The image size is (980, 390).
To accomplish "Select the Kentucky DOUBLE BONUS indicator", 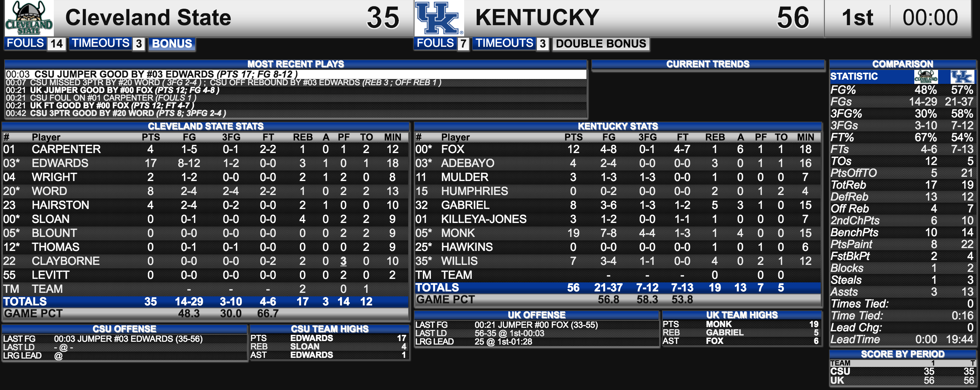I will 601,44.
